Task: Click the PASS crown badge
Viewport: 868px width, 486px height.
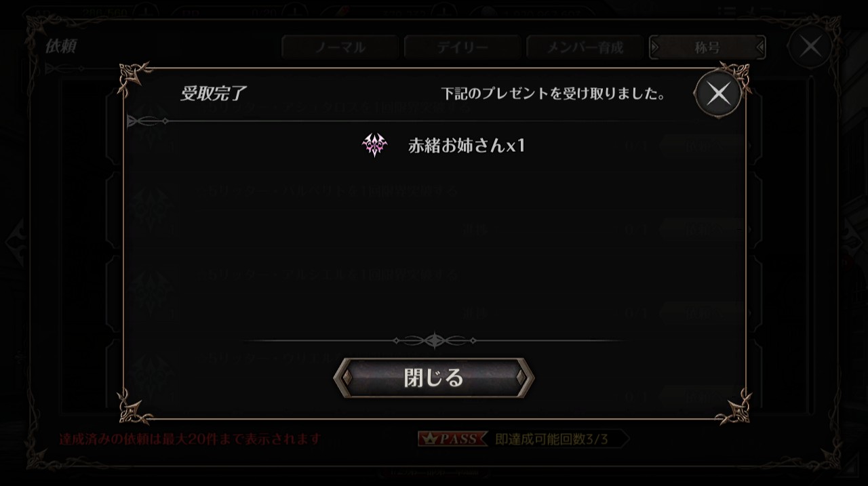Action: point(452,439)
